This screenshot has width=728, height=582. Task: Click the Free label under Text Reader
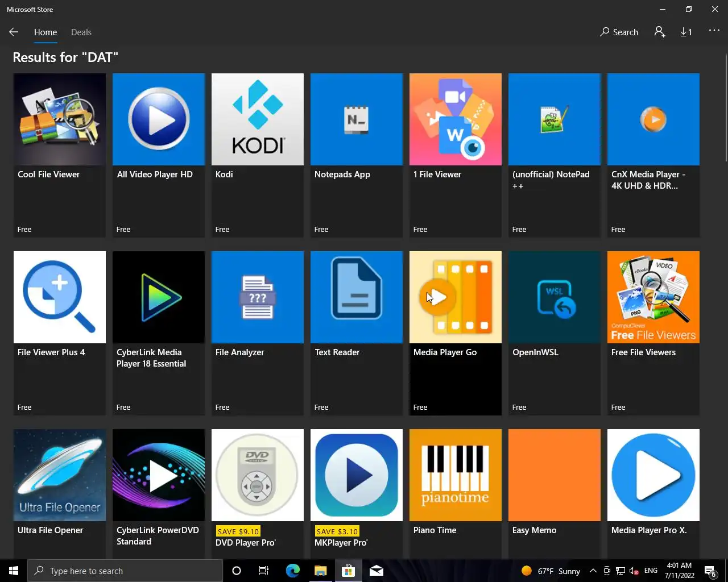tap(321, 408)
